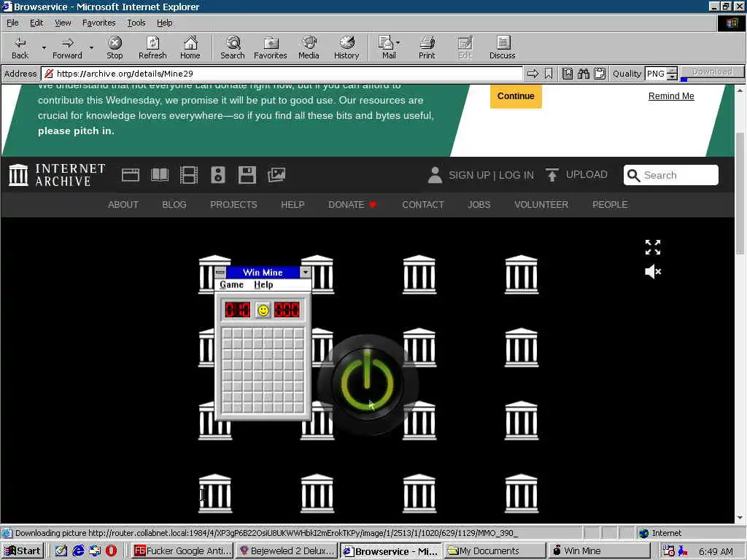The height and width of the screenshot is (560, 747).
Task: Print the current page
Action: click(x=427, y=47)
